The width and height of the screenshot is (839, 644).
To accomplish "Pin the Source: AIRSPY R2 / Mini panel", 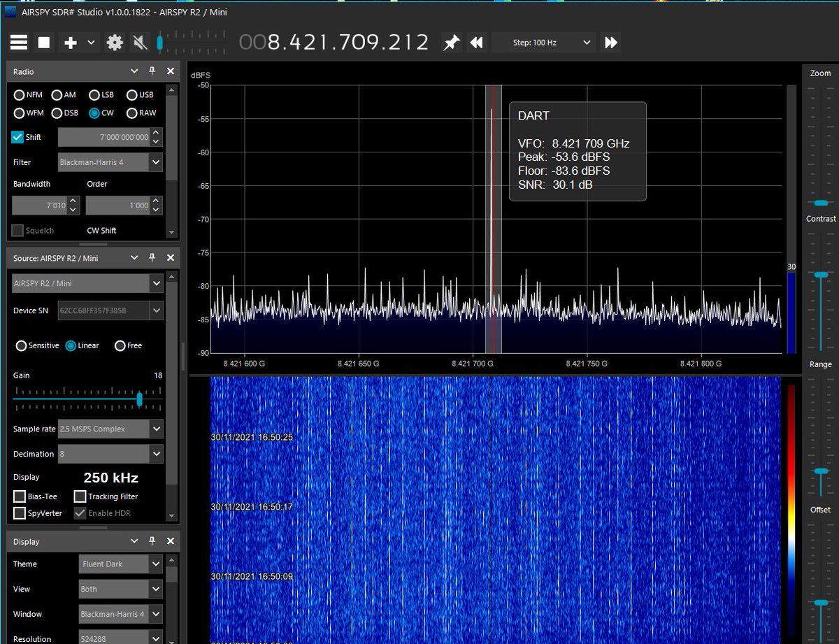I will point(152,258).
